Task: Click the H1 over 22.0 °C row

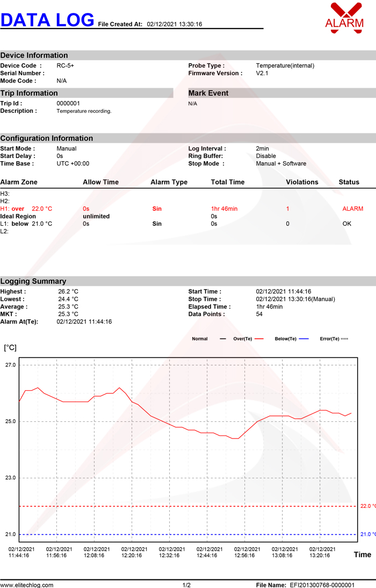Action: tap(182, 209)
